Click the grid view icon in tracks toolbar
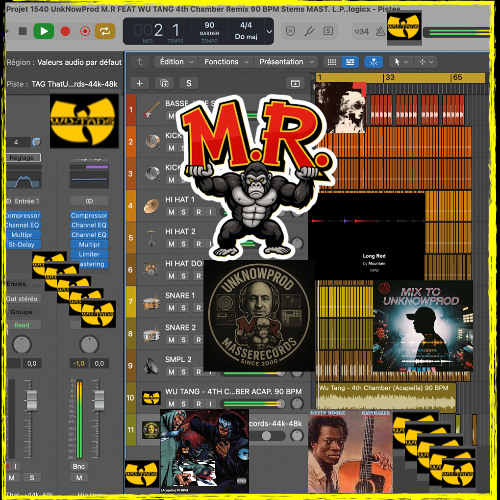Viewport: 500px width, 500px height. pyautogui.click(x=332, y=62)
